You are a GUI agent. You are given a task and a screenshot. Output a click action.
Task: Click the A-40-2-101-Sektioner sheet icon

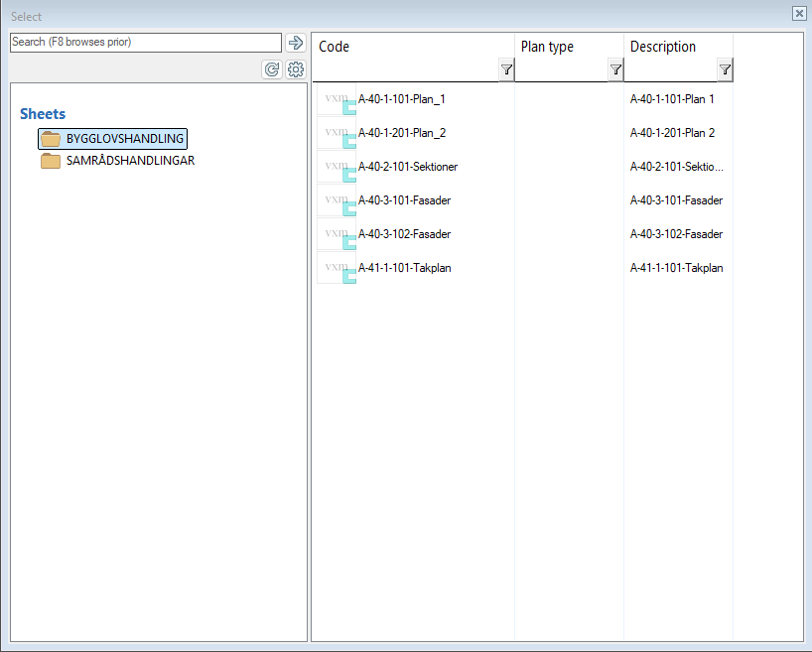click(x=337, y=168)
